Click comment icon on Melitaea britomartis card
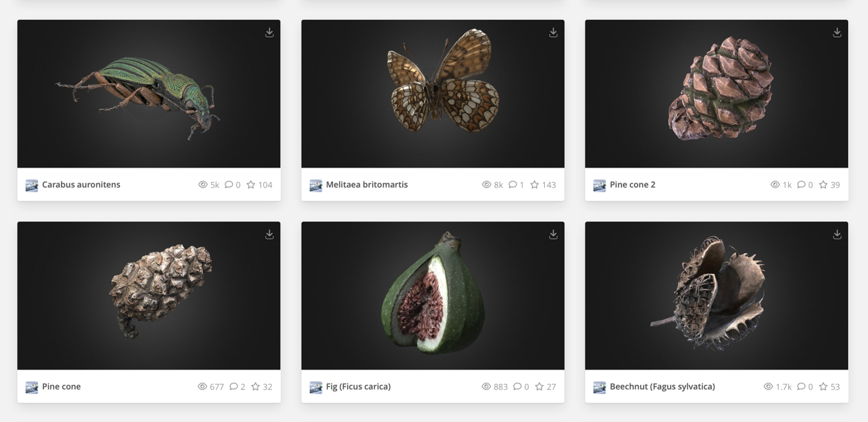 (513, 185)
